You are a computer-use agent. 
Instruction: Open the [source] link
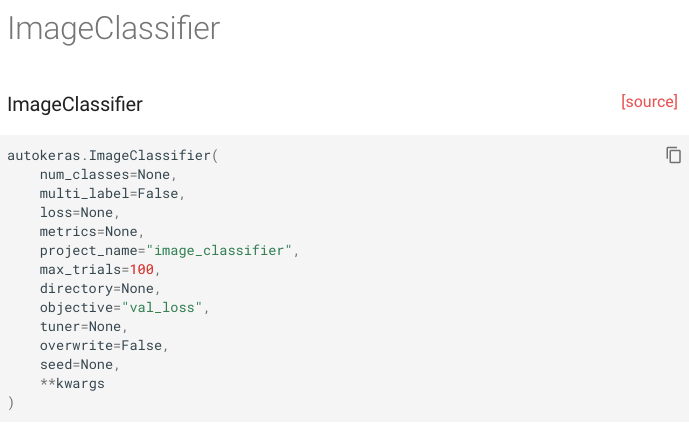(x=649, y=102)
